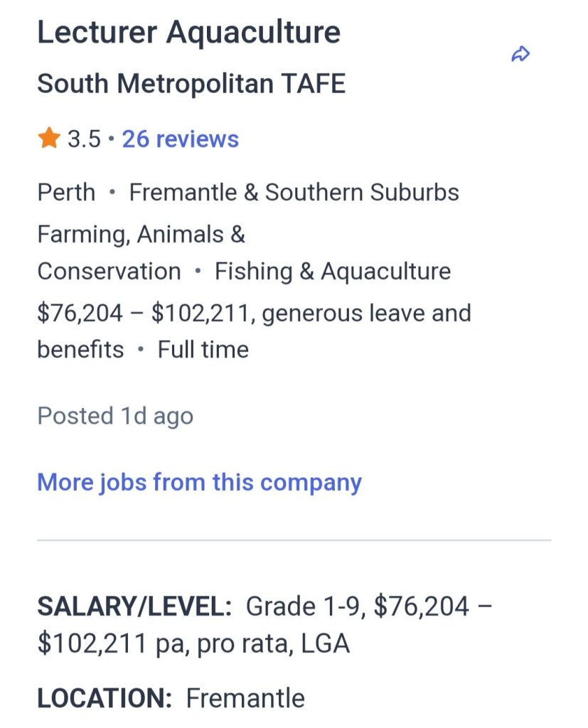Tap the share arrow icon

[521, 54]
